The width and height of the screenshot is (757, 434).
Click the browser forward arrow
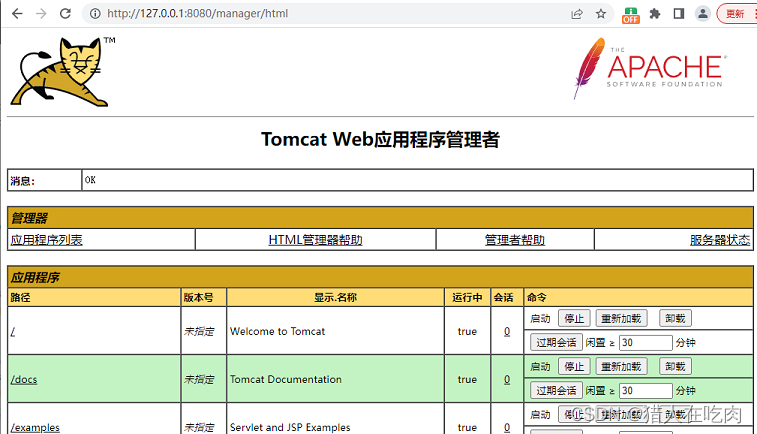42,14
